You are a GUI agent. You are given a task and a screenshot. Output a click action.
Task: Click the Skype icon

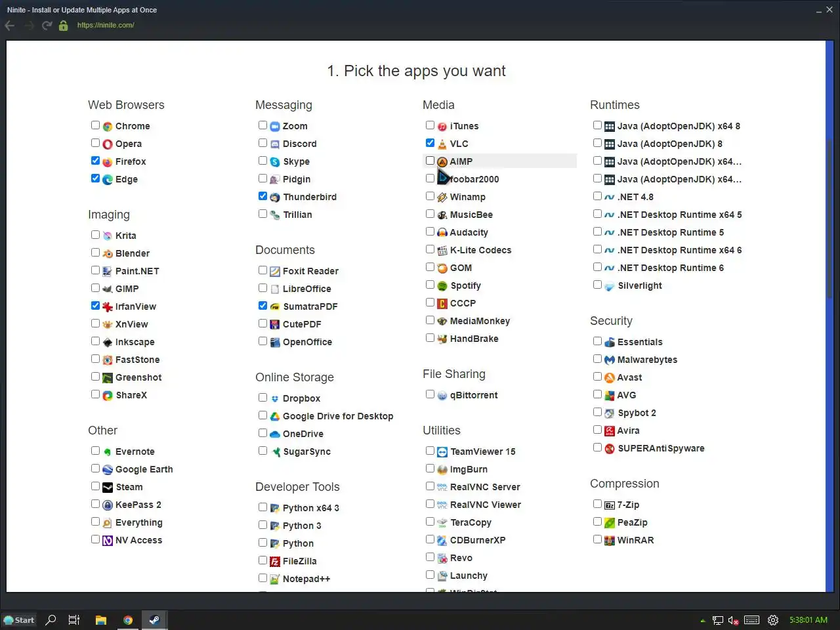275,162
